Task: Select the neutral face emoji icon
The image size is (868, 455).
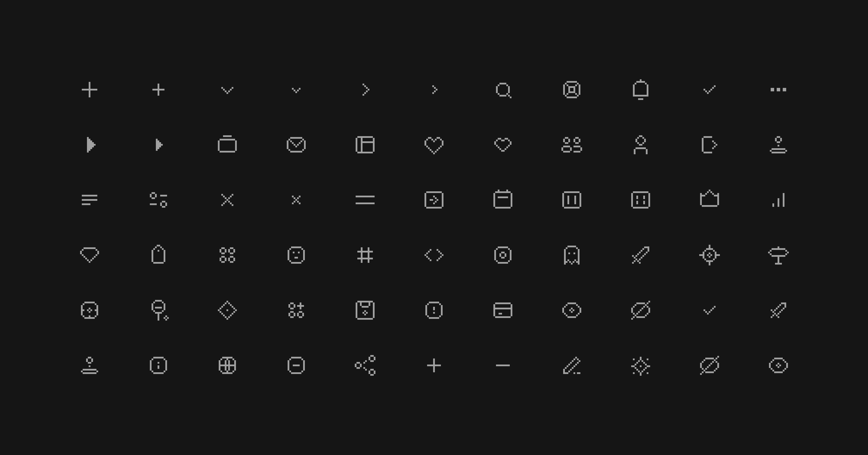Action: [x=296, y=255]
